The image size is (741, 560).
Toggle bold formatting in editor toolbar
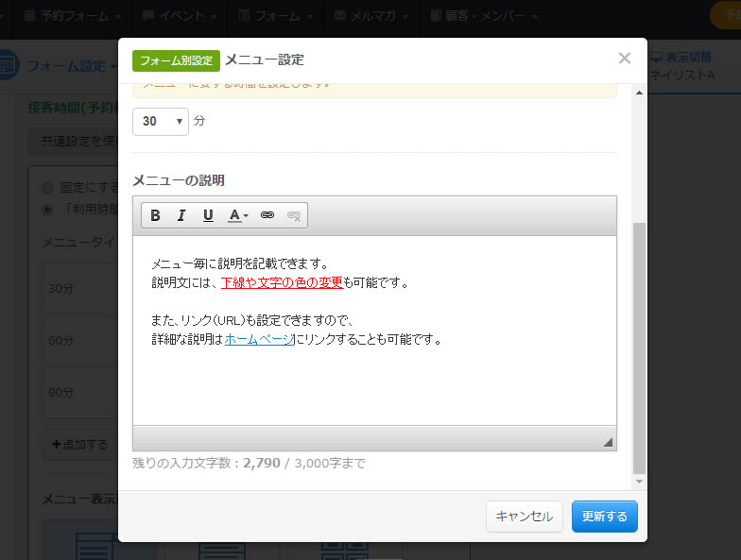point(155,215)
